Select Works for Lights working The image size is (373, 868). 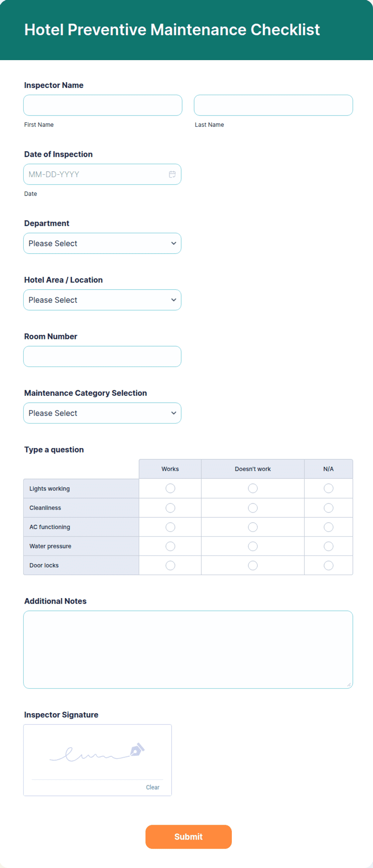[x=170, y=488]
